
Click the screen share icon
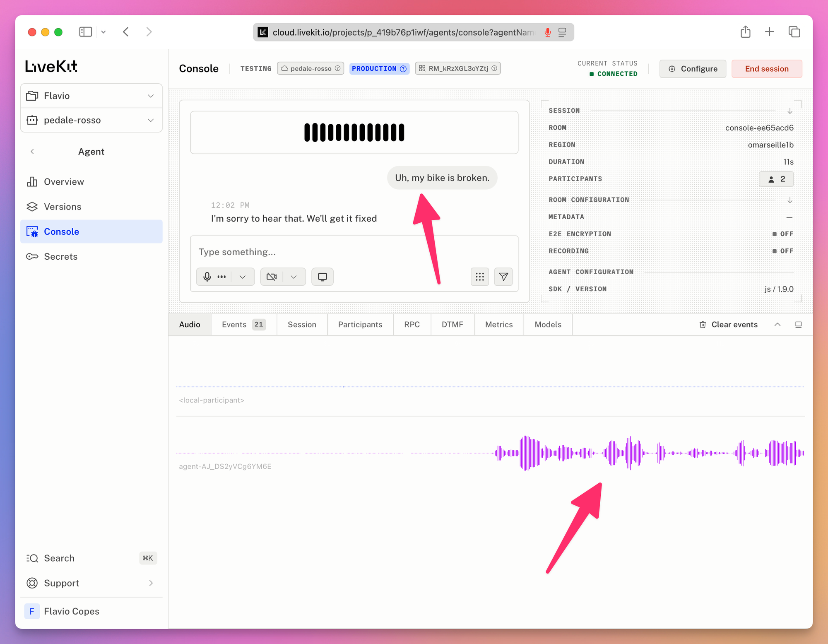click(x=323, y=277)
